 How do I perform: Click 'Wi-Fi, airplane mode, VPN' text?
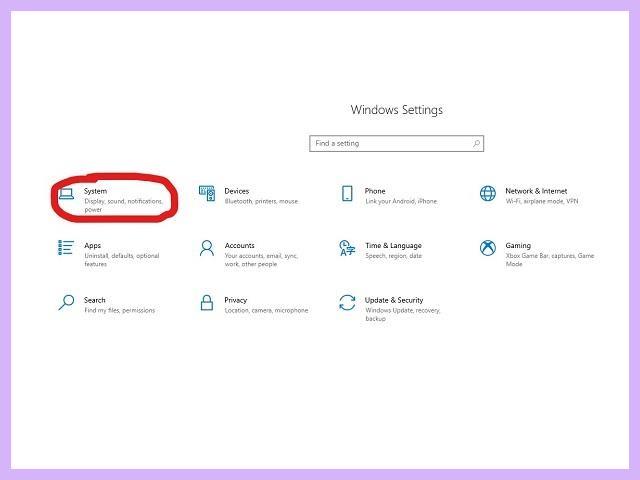tap(542, 201)
